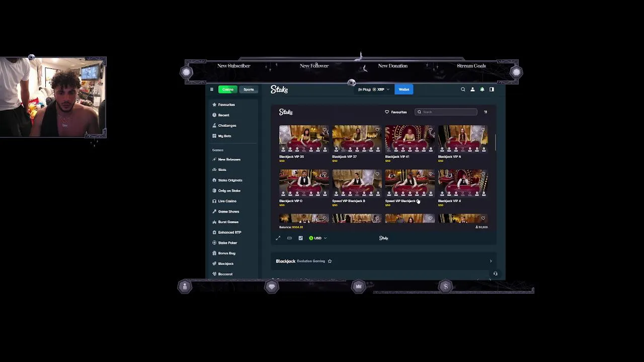The height and width of the screenshot is (362, 644).
Task: Click the Favourites heart in game lobby
Action: [x=387, y=112]
